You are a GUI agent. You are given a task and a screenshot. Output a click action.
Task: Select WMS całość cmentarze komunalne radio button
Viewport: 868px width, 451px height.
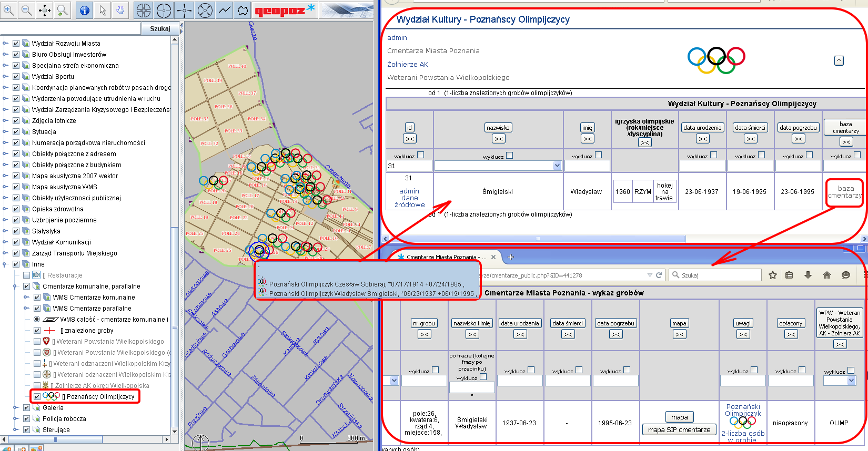click(x=37, y=319)
